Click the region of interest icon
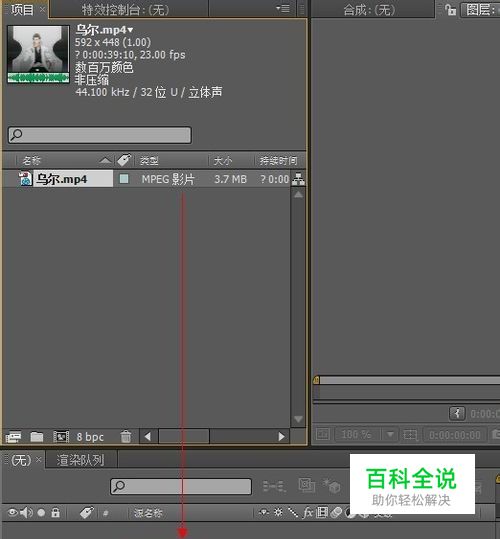The width and height of the screenshot is (500, 539). tap(411, 435)
